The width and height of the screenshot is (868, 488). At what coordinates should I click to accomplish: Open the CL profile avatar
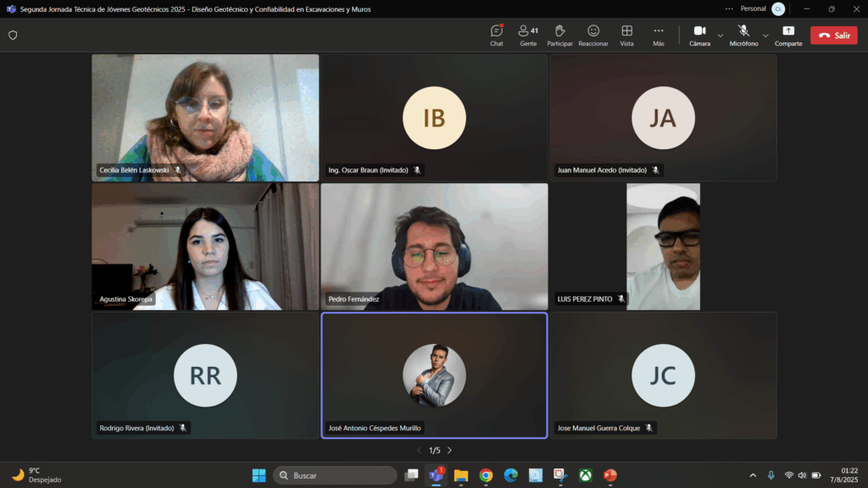click(777, 8)
